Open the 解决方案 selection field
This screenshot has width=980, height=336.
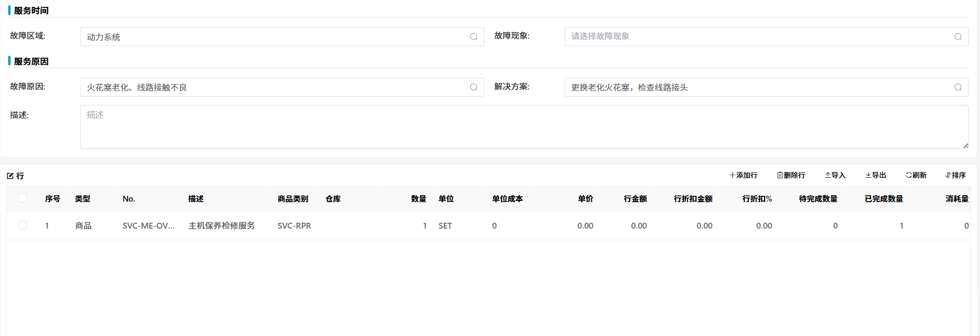click(x=758, y=87)
